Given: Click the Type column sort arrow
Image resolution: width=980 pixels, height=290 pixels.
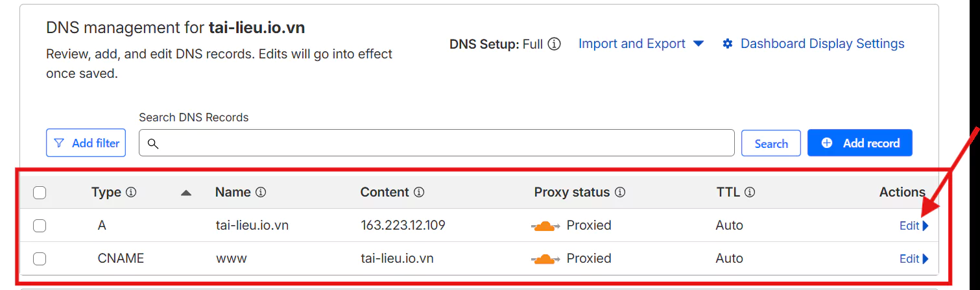Looking at the screenshot, I should (x=186, y=193).
